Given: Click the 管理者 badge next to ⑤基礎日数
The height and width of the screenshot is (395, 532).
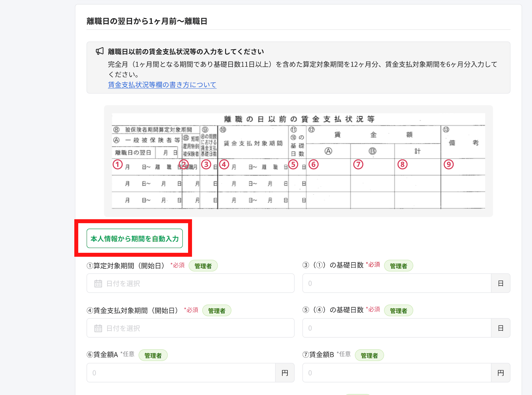Looking at the screenshot, I should pyautogui.click(x=399, y=310).
